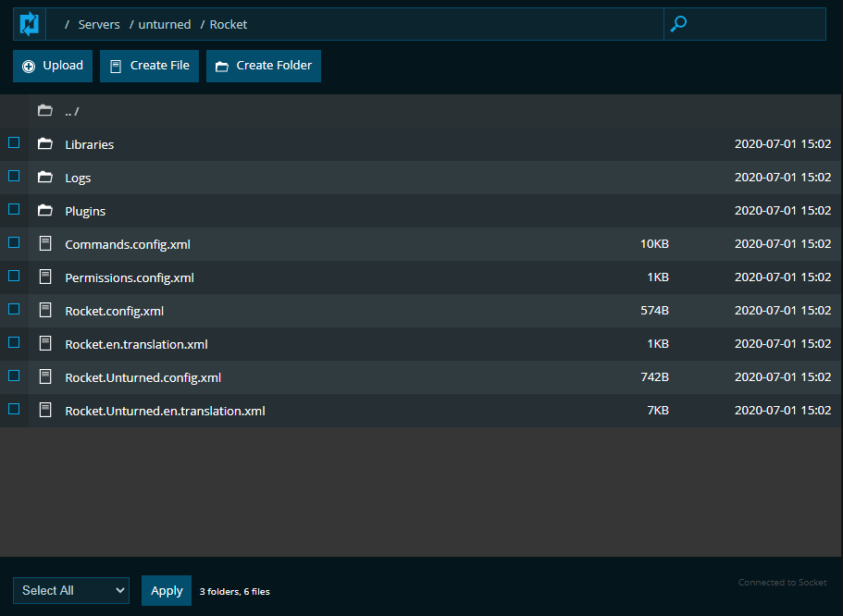
Task: Click the Commands.config.xml file icon
Action: 45,244
